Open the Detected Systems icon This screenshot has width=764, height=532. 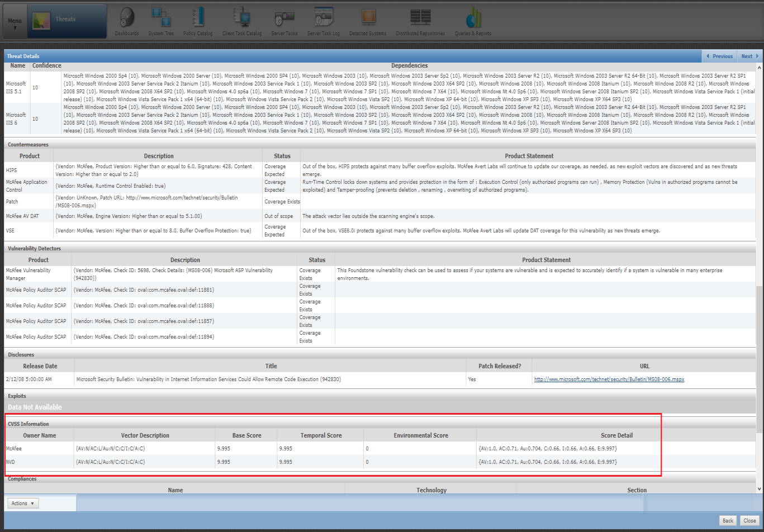click(368, 22)
